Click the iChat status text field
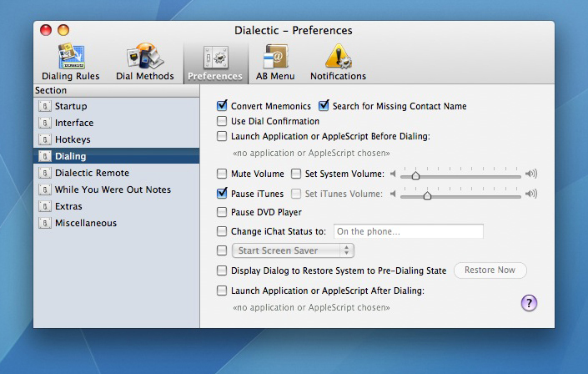 (408, 231)
